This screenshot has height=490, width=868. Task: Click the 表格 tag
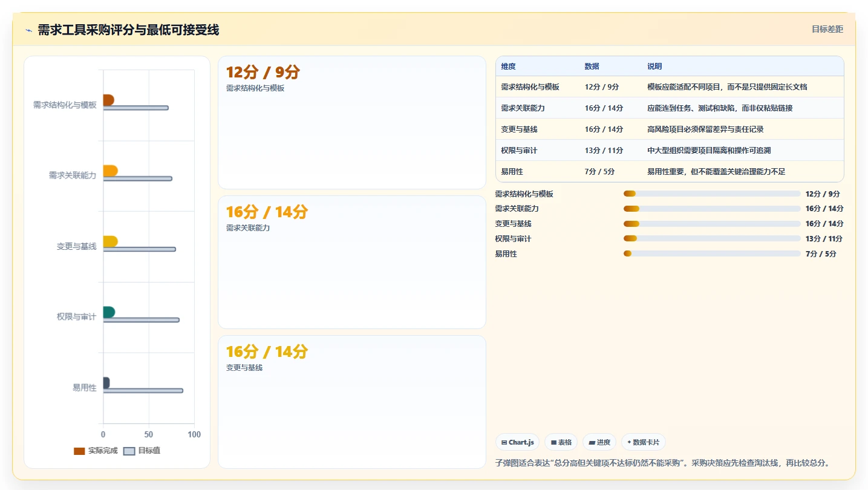[x=561, y=442]
